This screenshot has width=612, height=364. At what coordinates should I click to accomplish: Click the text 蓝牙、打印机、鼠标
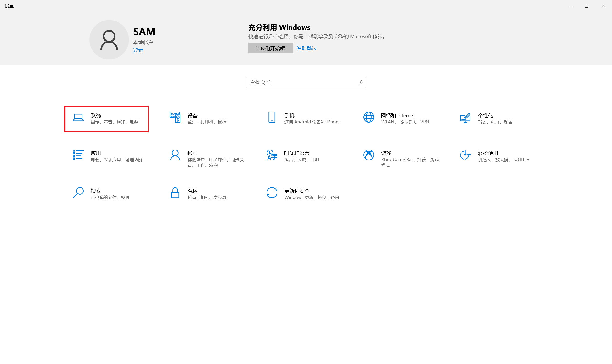(207, 122)
